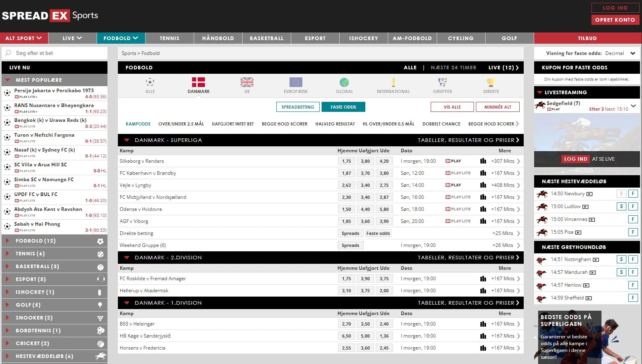Select the UK flag filter
This screenshot has width=642, height=364.
coord(247,82)
